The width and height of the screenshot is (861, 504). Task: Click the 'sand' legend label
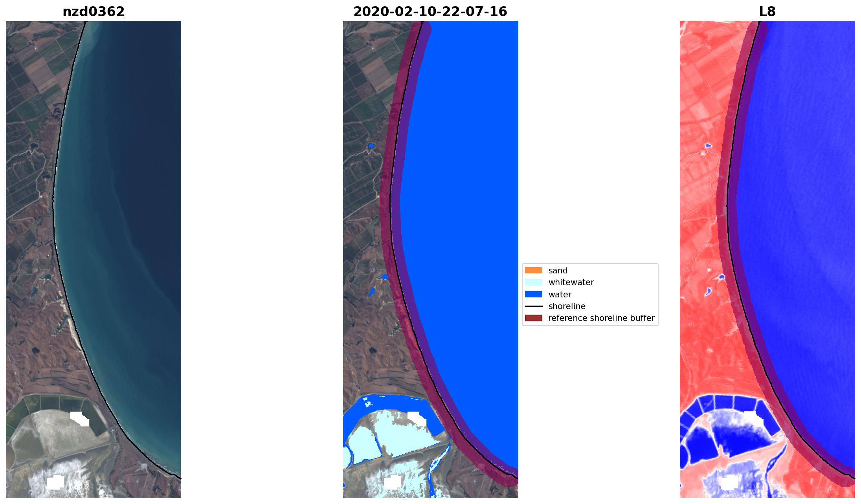[558, 271]
